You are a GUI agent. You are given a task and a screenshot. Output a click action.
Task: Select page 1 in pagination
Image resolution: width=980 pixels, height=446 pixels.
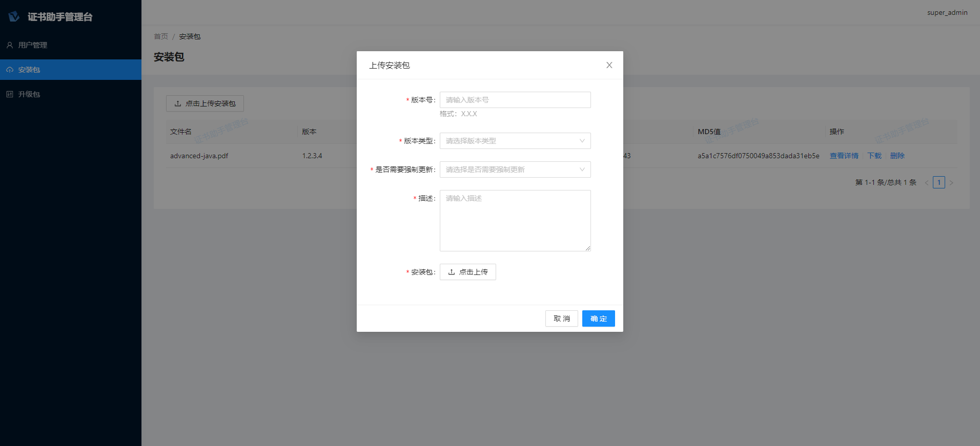[939, 182]
